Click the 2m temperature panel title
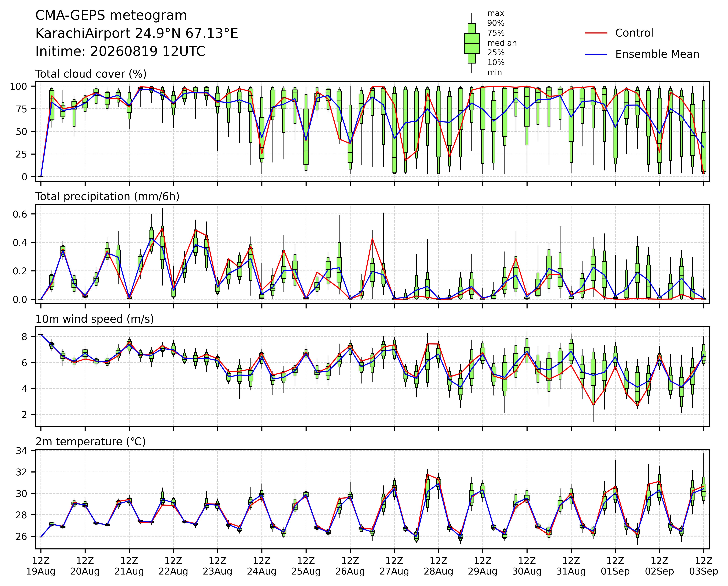Viewport: 728px width, 586px height. 90,442
